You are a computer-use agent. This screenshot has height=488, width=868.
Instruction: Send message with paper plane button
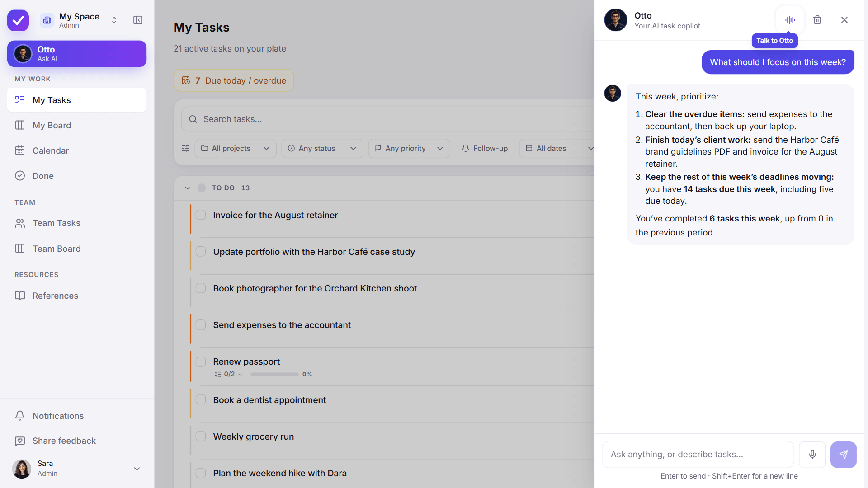tap(844, 455)
